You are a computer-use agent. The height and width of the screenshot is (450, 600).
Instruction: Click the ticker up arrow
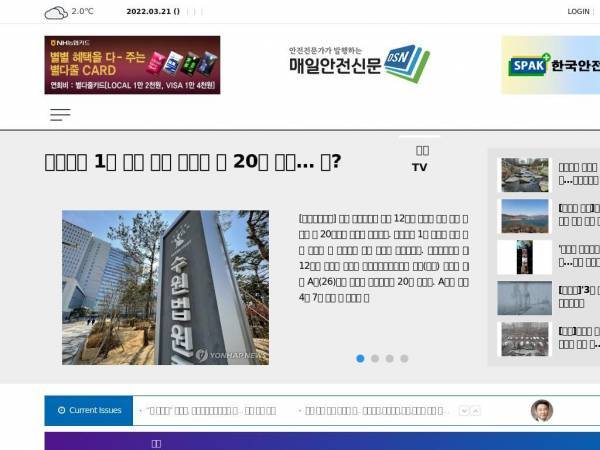(x=476, y=411)
